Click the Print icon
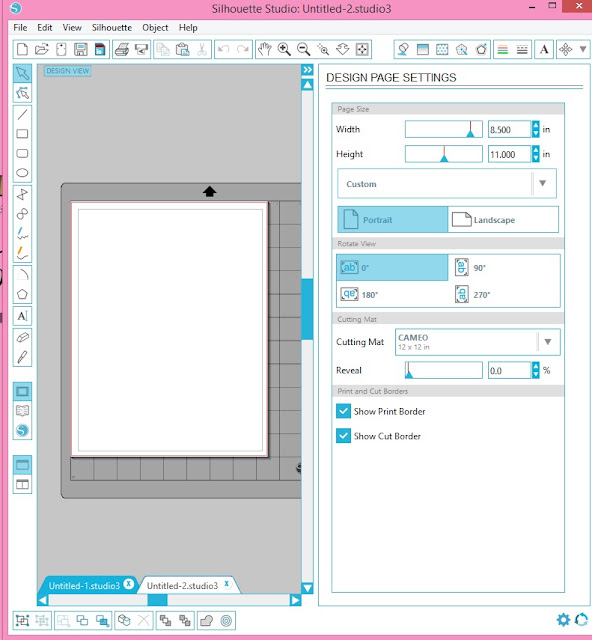Viewport: 592px width, 640px height. coord(122,49)
